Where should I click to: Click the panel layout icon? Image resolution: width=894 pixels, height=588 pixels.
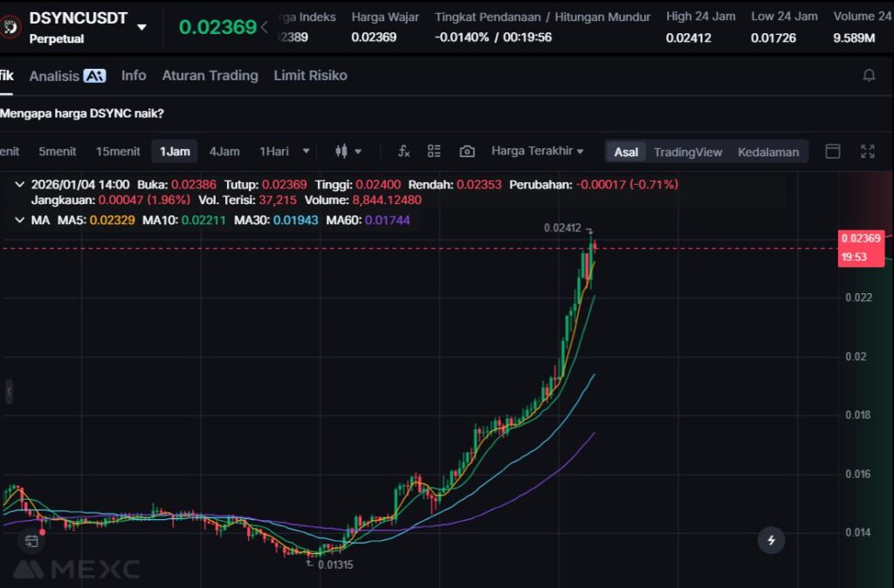pos(833,151)
